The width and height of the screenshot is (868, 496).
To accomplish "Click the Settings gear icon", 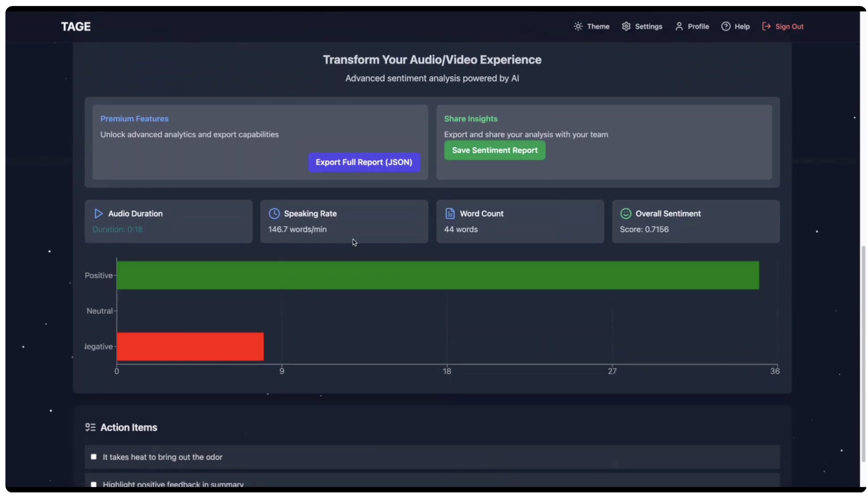I will point(626,26).
